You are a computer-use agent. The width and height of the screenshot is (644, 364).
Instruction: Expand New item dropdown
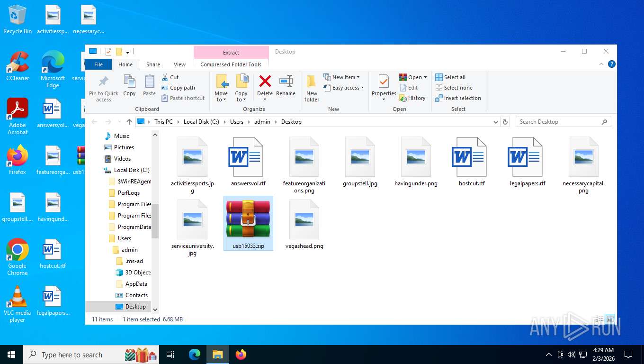click(x=358, y=77)
